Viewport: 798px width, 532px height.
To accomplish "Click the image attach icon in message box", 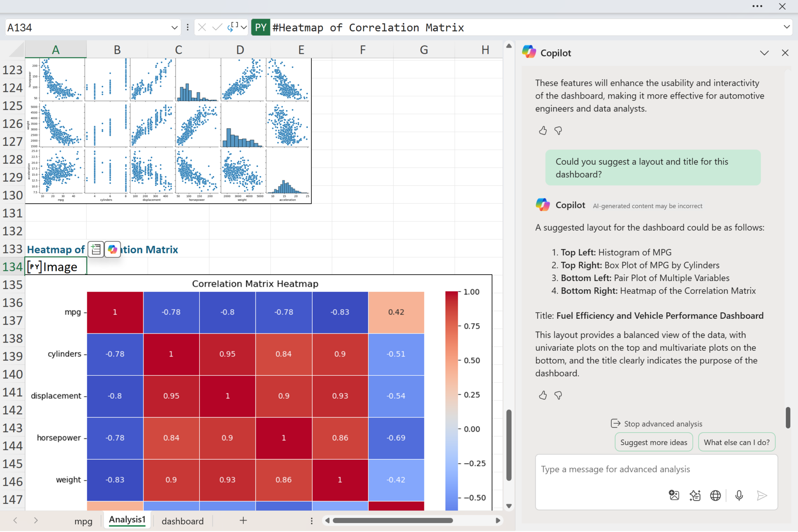I will (x=674, y=495).
